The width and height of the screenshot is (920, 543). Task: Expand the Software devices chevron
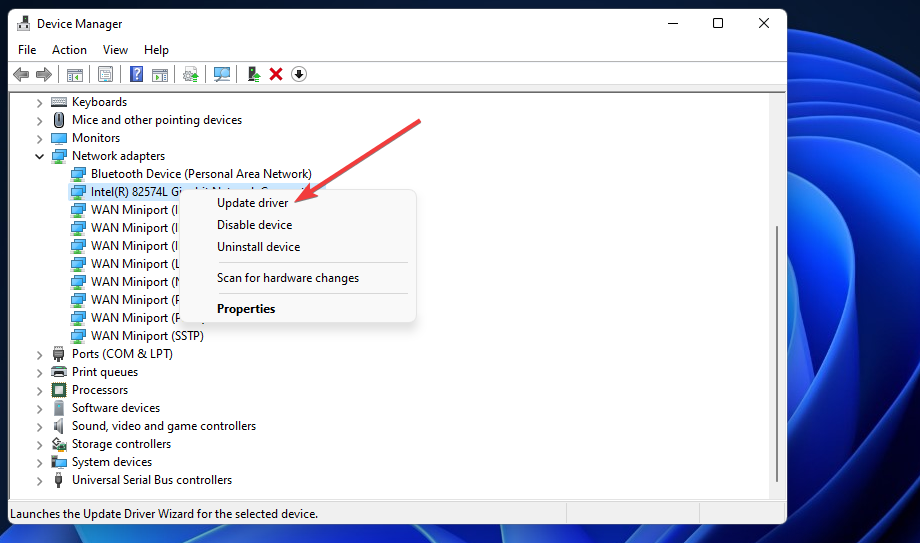click(x=39, y=409)
